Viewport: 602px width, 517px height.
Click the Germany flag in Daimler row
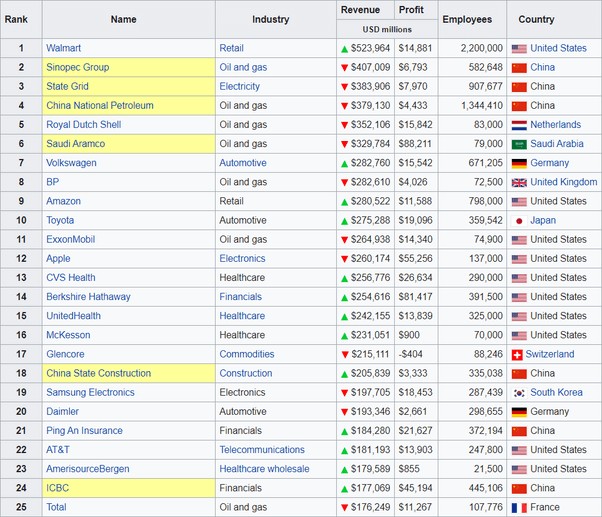[x=519, y=412]
